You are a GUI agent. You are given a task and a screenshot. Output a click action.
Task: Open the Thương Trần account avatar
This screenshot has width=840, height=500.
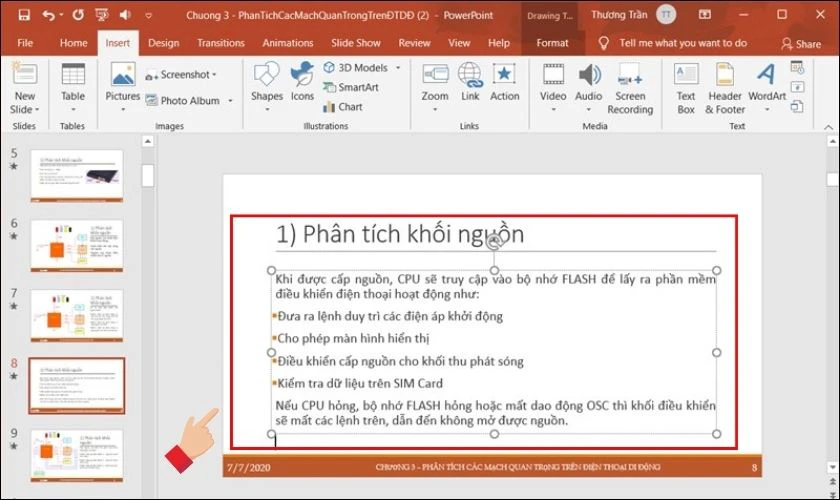(666, 15)
